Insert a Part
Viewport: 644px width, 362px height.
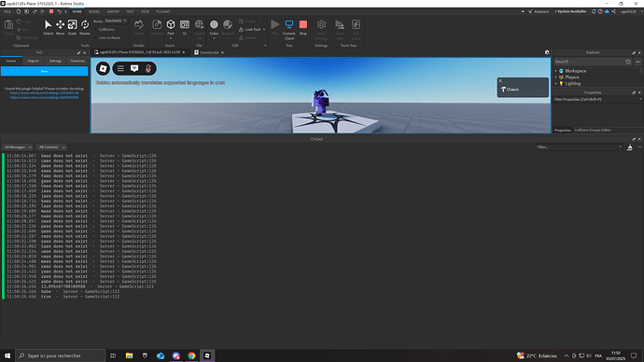point(171,27)
